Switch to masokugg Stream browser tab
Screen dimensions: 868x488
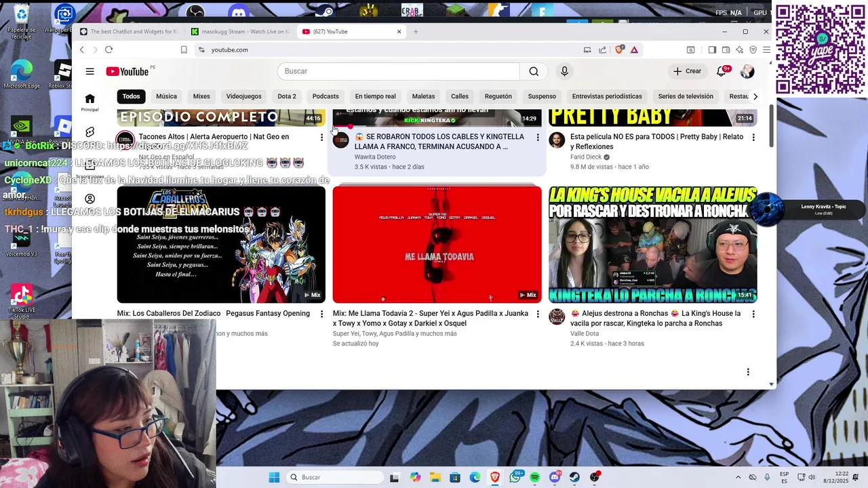(240, 32)
